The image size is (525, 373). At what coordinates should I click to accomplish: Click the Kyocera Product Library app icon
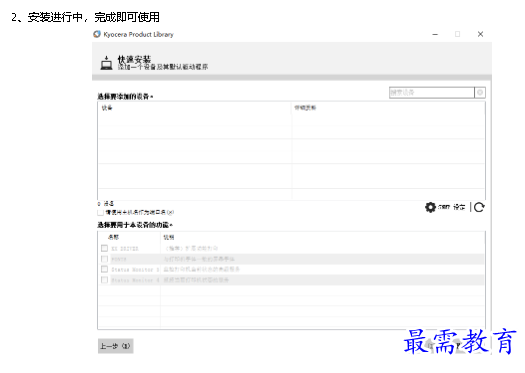point(97,34)
